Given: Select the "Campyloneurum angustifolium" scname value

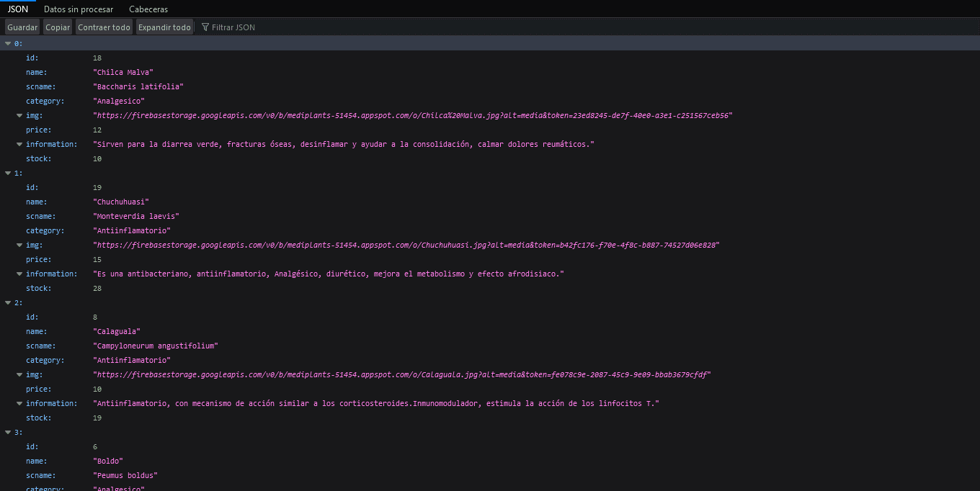Looking at the screenshot, I should pos(156,346).
